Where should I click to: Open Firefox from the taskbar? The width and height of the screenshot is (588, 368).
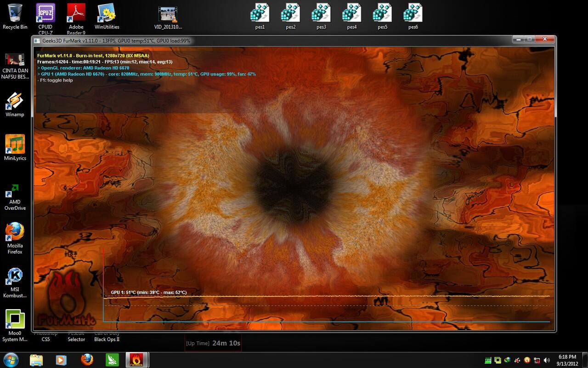[87, 360]
